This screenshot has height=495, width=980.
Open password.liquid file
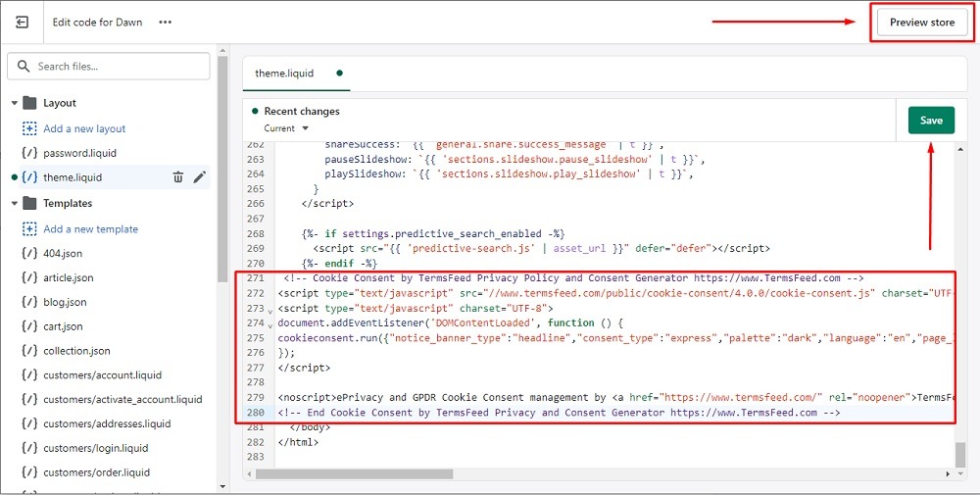tap(80, 153)
